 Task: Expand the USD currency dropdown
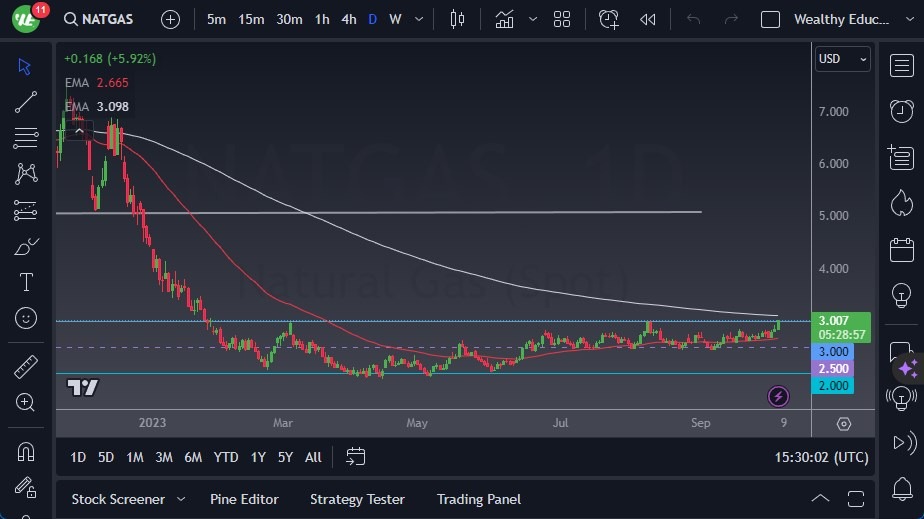(x=843, y=59)
